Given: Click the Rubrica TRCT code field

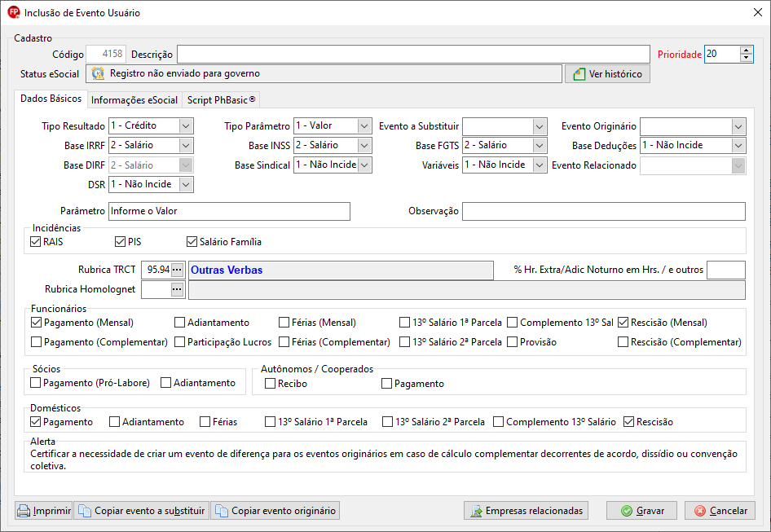Looking at the screenshot, I should coord(156,270).
